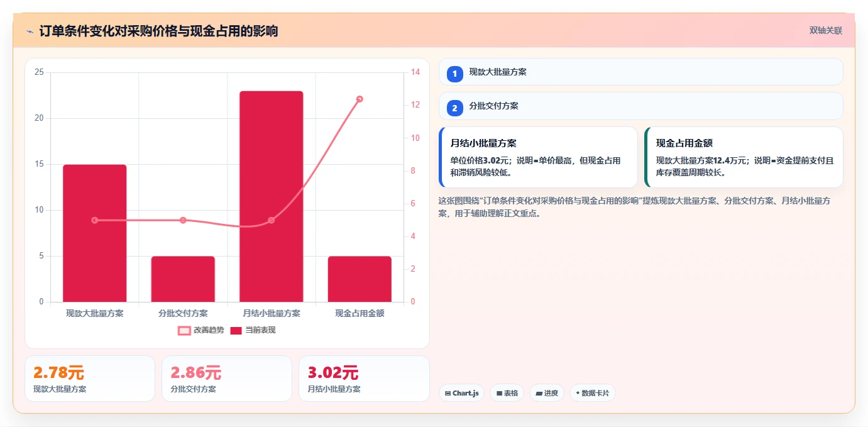The height and width of the screenshot is (427, 868).
Task: Click right axis value 14
Action: point(415,72)
